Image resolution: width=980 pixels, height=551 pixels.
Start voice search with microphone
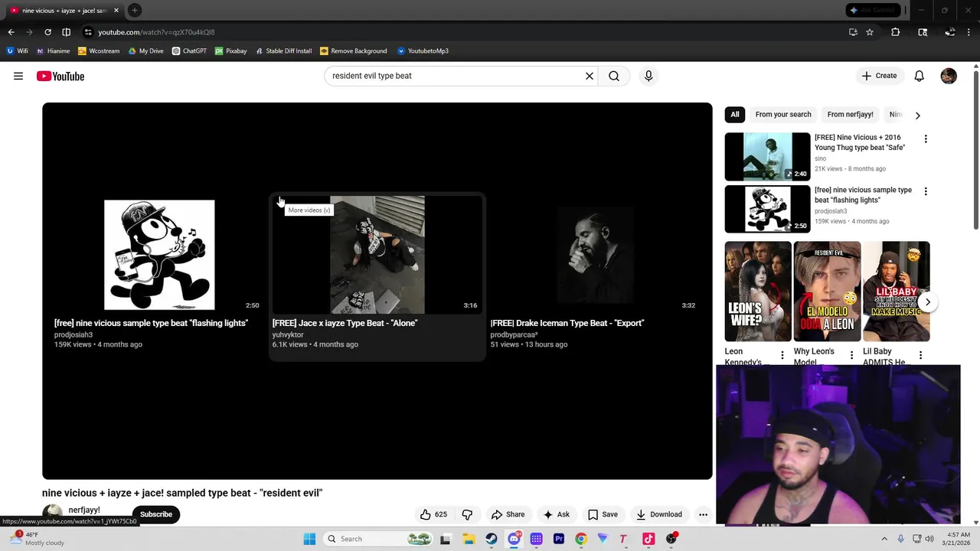(x=648, y=76)
